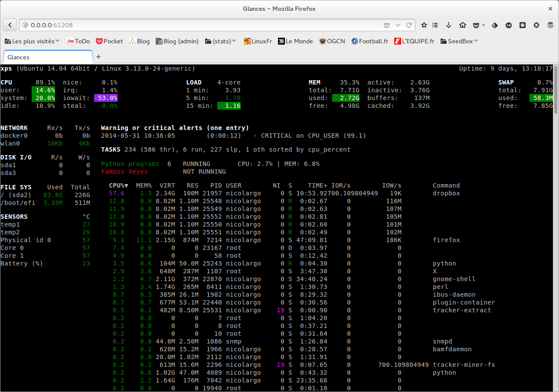Click the MEM used 2.72G value
Screen dimensions: 559x392
point(346,98)
